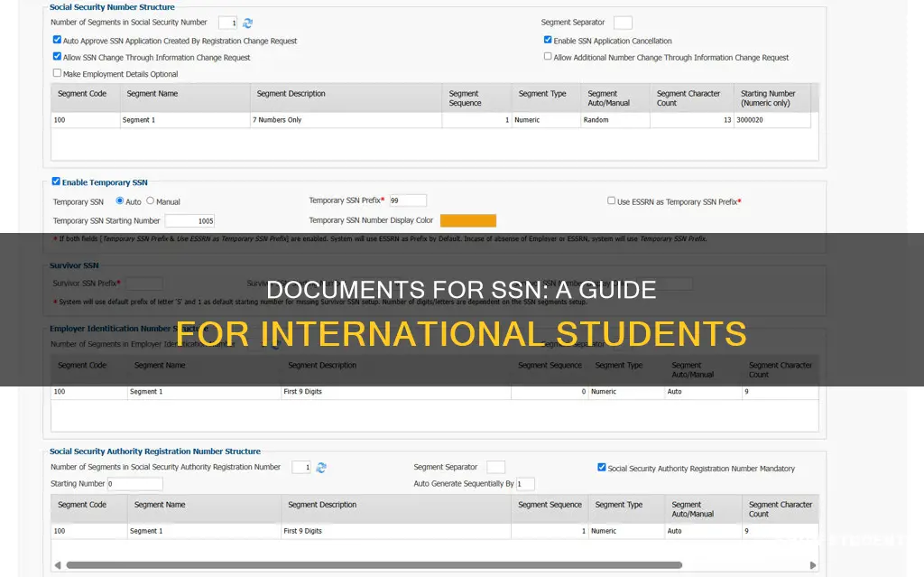Screen dimensions: 924x577
Task: Click Number of Segments in Social Security Number field
Action: (227, 23)
